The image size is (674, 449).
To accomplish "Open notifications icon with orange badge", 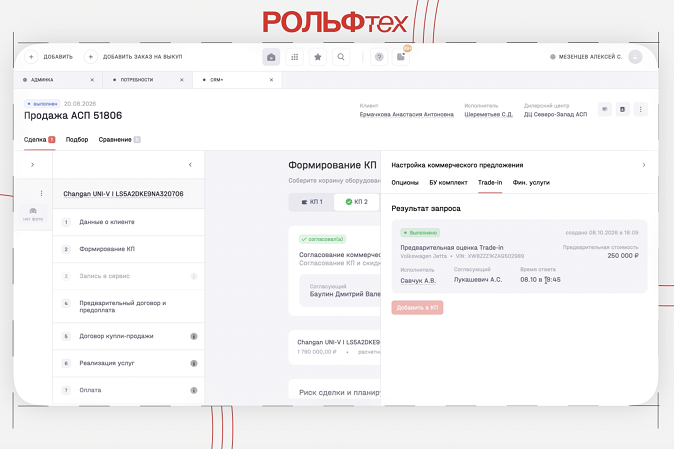I will click(401, 57).
